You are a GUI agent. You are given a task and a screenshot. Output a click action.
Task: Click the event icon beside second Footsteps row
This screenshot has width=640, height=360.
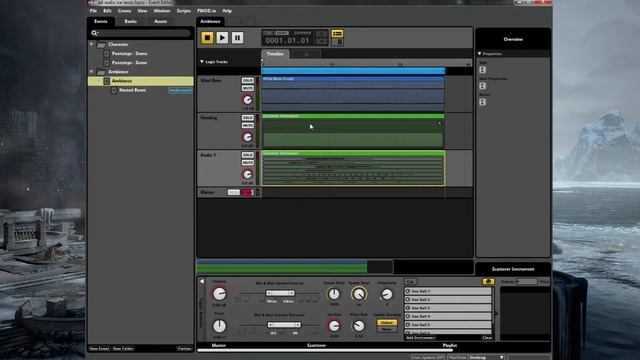[x=107, y=63]
